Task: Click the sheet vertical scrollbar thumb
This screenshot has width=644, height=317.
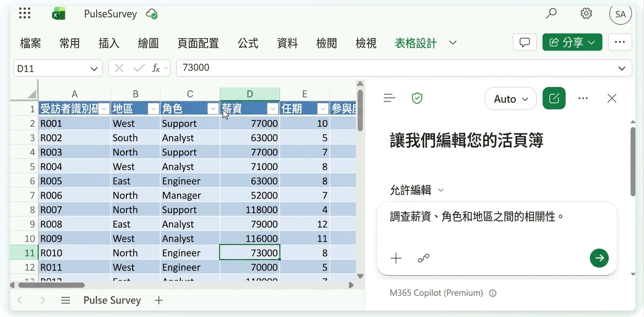Action: pos(360,111)
